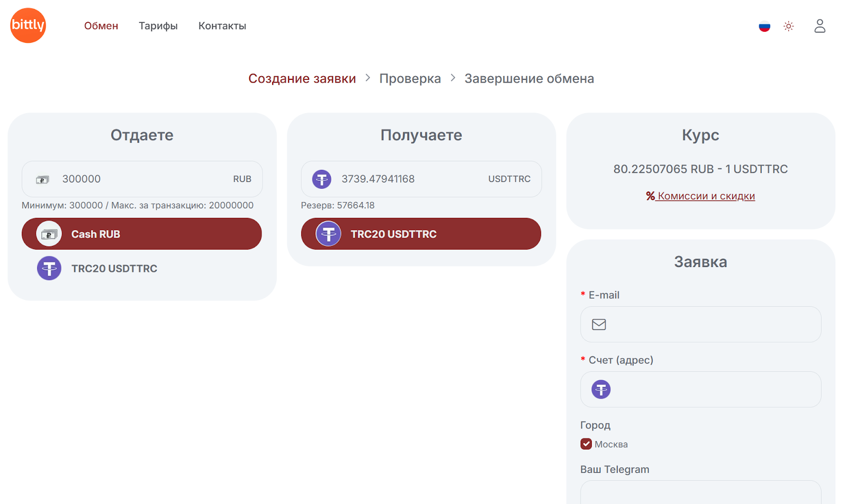Open the user account icon
The width and height of the screenshot is (847, 504).
pos(819,26)
